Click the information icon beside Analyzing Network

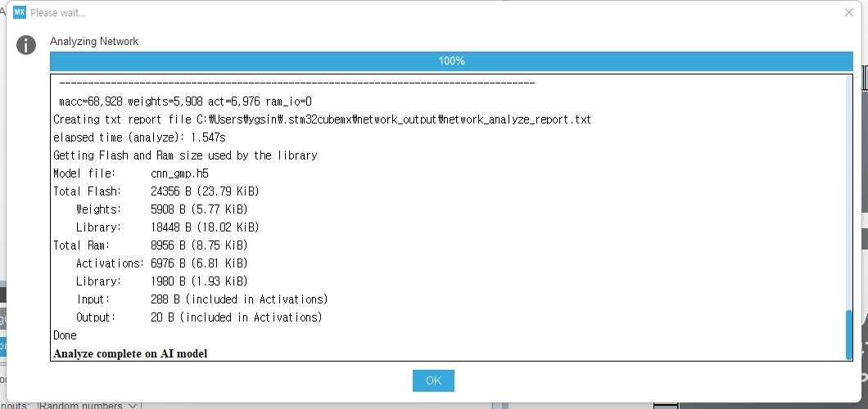point(26,45)
